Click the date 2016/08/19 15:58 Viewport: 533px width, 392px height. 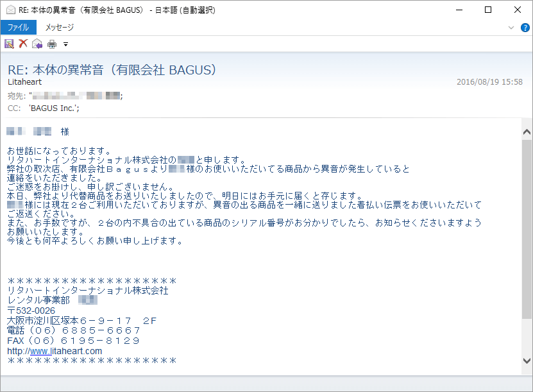[489, 82]
